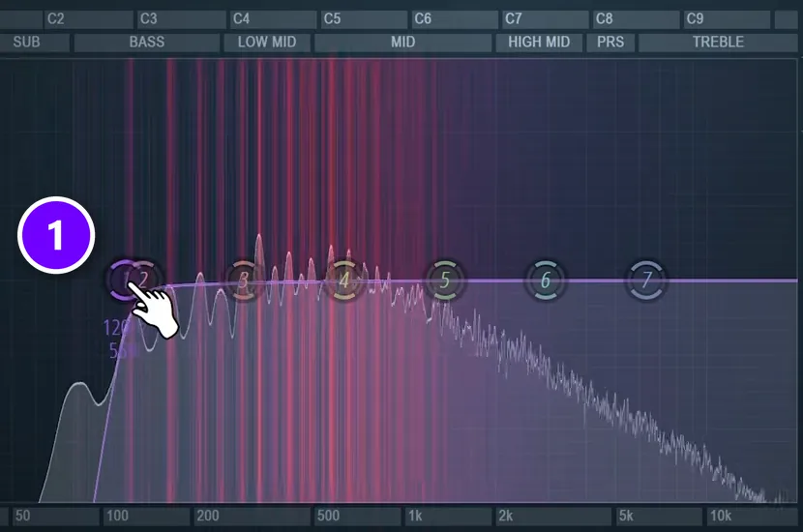Click the C7 octave label
The width and height of the screenshot is (803, 532).
[x=513, y=19]
